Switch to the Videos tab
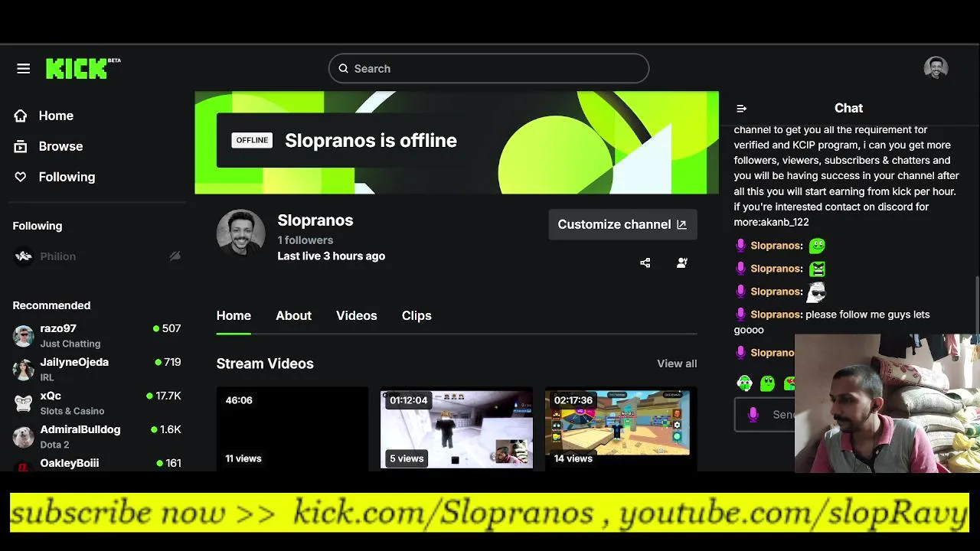Viewport: 980px width, 551px height. pyautogui.click(x=357, y=316)
